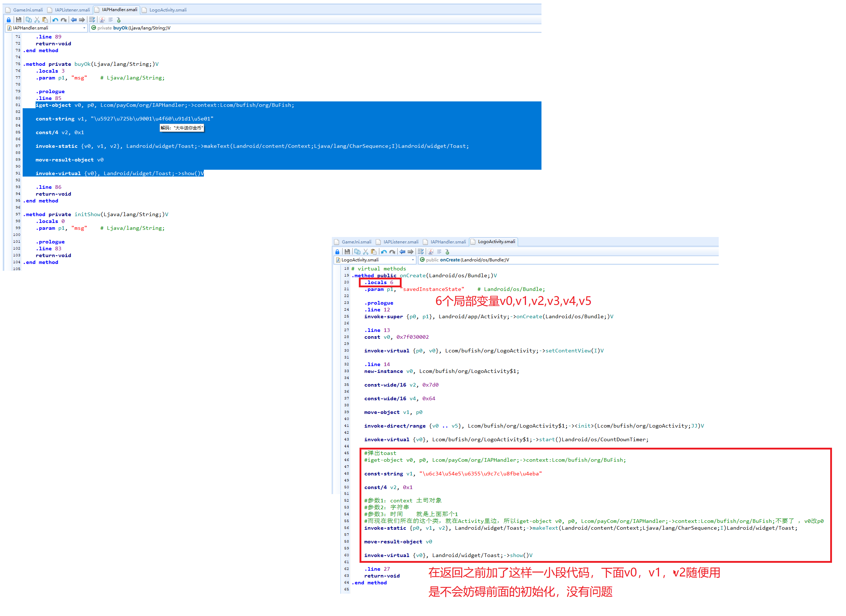Click the scissors cut icon in top-left editor
Screen dimensions: 846x616
tap(37, 20)
